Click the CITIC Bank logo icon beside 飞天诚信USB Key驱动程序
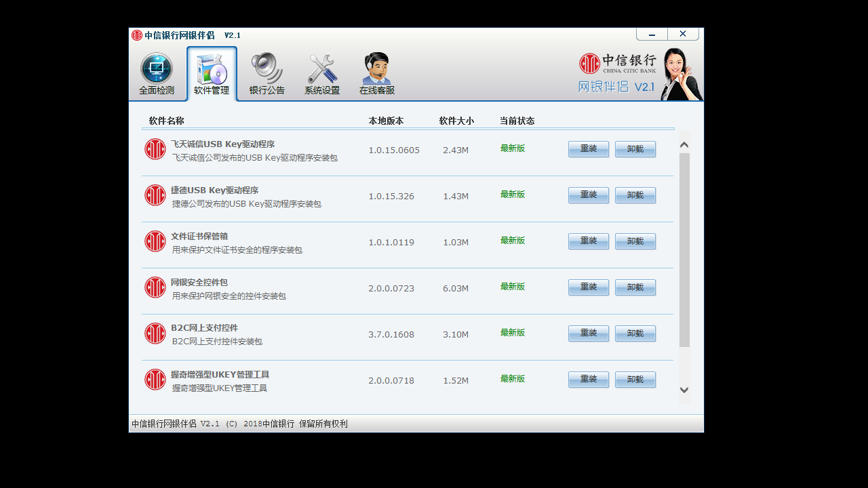This screenshot has height=488, width=868. pyautogui.click(x=155, y=149)
